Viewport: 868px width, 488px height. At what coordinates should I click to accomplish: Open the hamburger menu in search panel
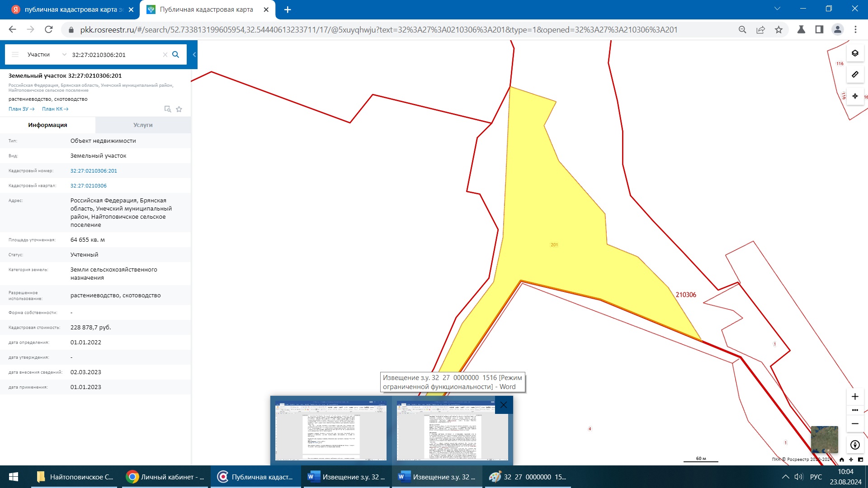(x=15, y=55)
